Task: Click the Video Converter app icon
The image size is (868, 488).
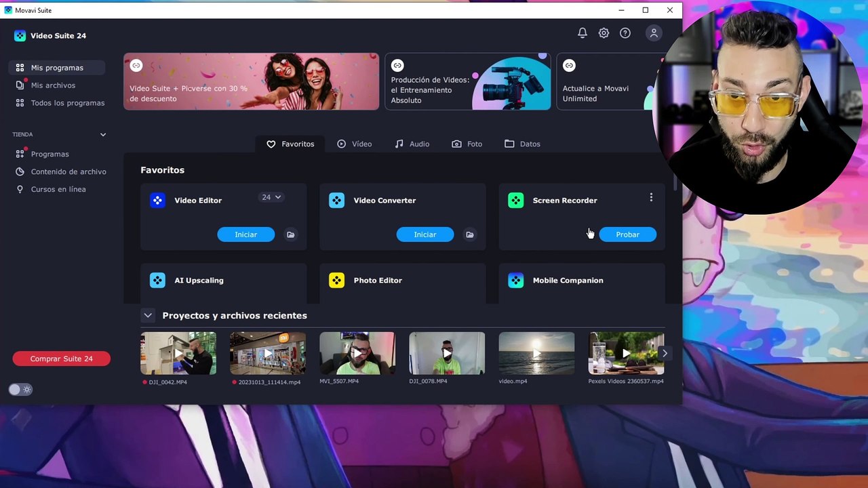Action: [336, 201]
